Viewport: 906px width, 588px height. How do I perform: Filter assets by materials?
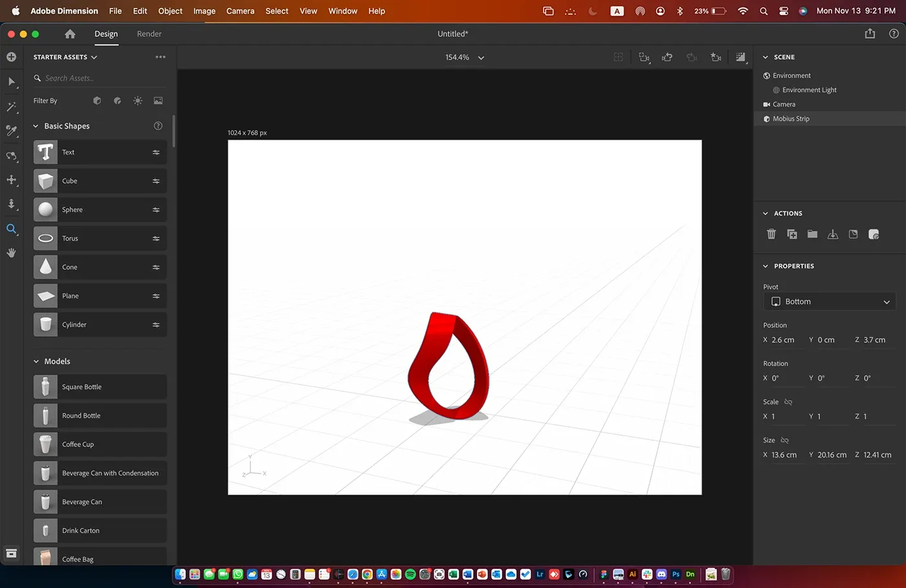coord(117,101)
